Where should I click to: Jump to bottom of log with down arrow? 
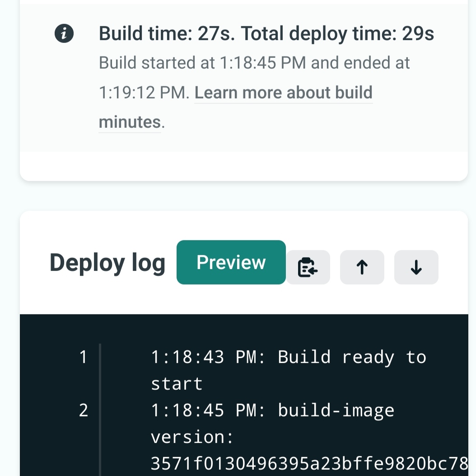coord(416,267)
